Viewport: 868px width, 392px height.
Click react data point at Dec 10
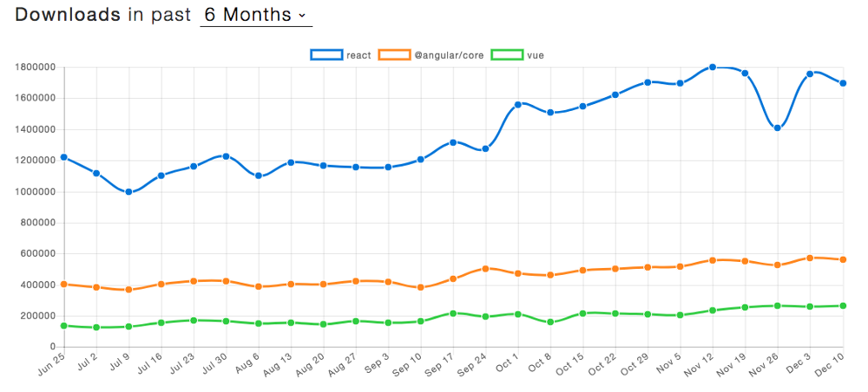pos(843,83)
